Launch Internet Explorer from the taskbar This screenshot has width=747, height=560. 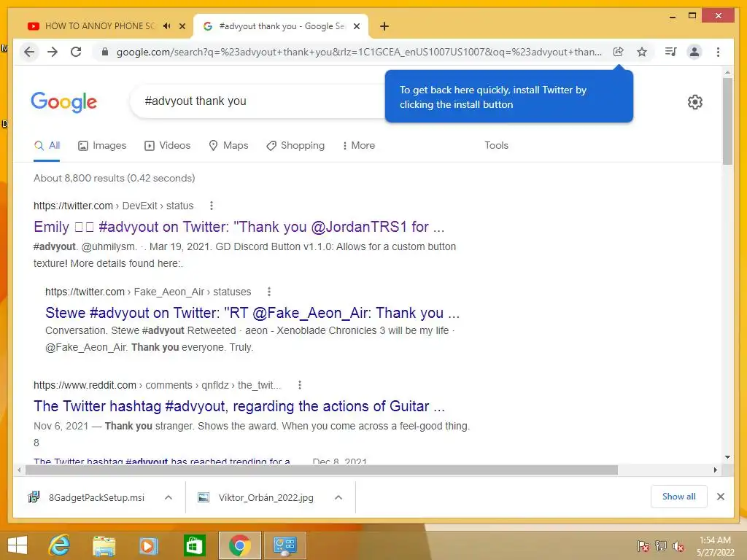tap(60, 545)
